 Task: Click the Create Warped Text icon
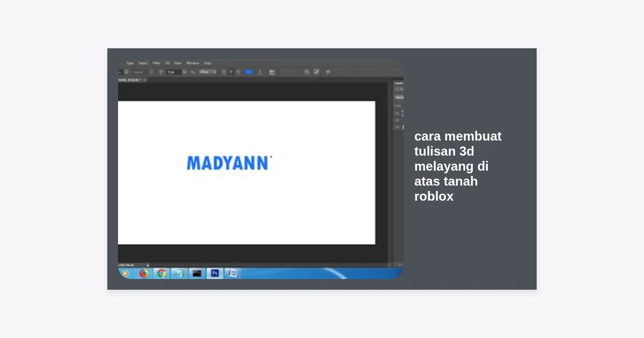click(x=260, y=72)
